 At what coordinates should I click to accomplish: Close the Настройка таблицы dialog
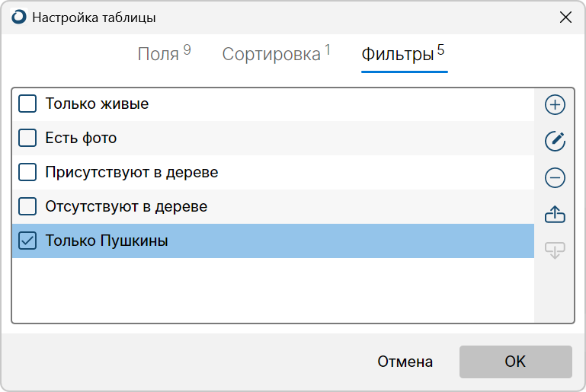(x=565, y=18)
